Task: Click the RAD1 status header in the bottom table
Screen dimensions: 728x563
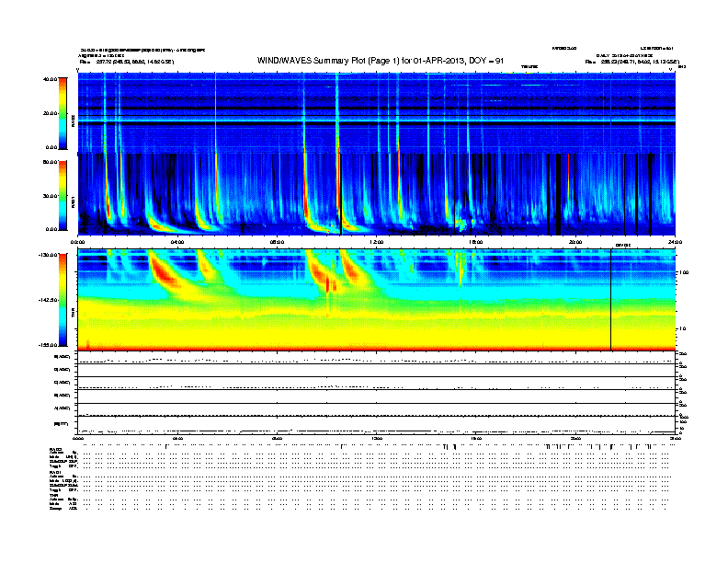Action: [56, 473]
